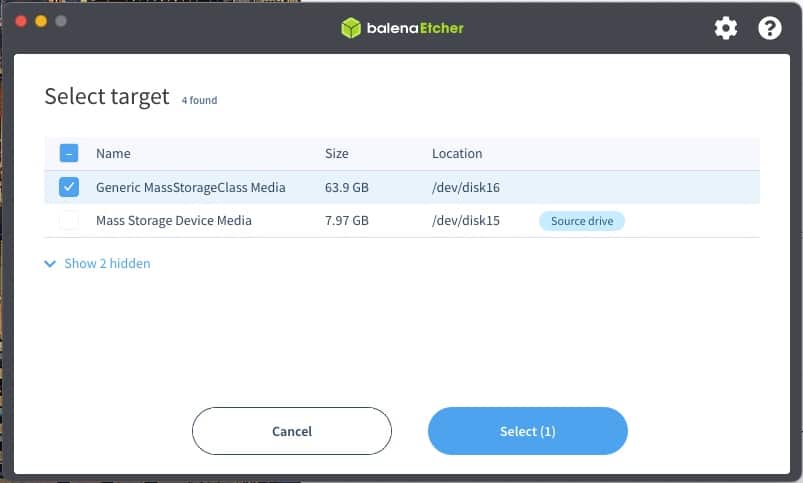Toggle the select-all checkbox in header
The width and height of the screenshot is (803, 483).
(x=69, y=153)
